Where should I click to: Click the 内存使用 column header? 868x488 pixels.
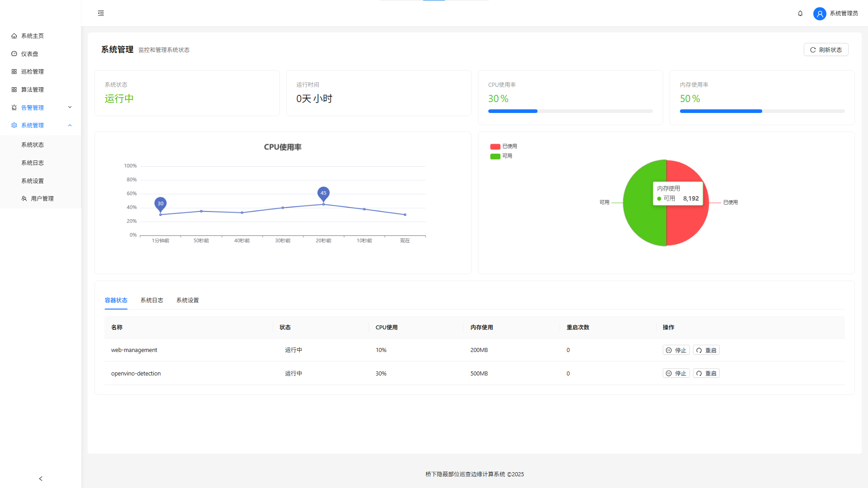tap(481, 327)
